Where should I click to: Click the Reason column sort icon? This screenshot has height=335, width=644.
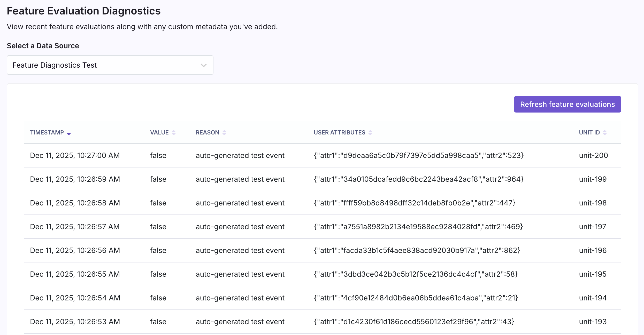(x=224, y=133)
